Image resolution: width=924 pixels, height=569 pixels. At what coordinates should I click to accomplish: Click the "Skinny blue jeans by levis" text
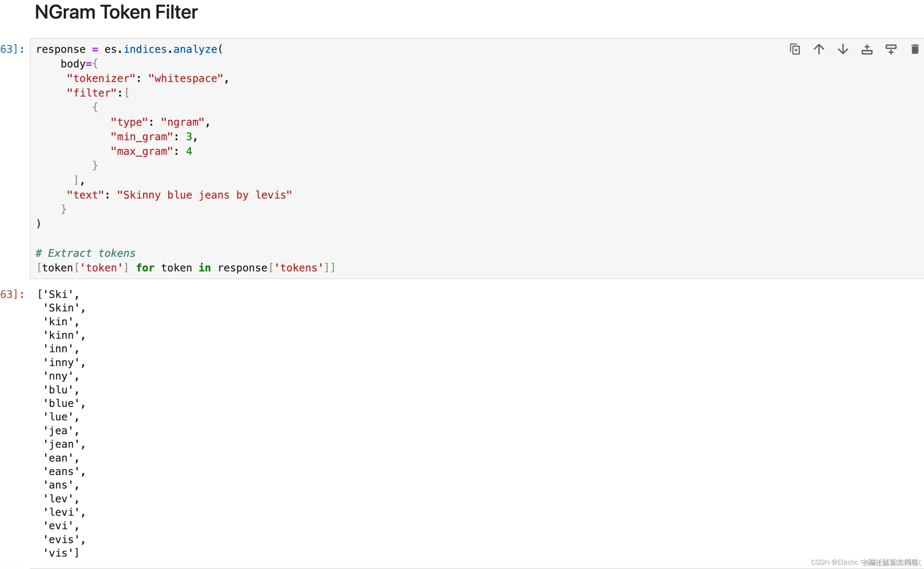coord(204,195)
